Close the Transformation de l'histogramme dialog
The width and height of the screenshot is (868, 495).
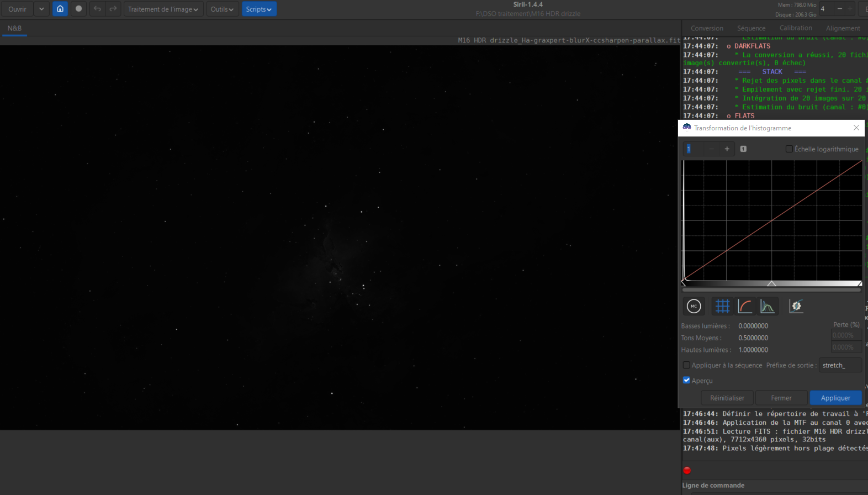[856, 128]
